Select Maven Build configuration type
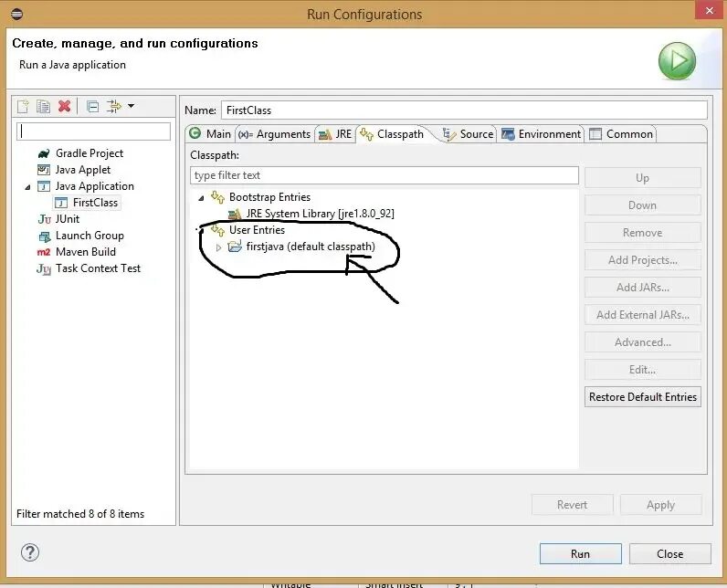This screenshot has height=588, width=727. [86, 252]
